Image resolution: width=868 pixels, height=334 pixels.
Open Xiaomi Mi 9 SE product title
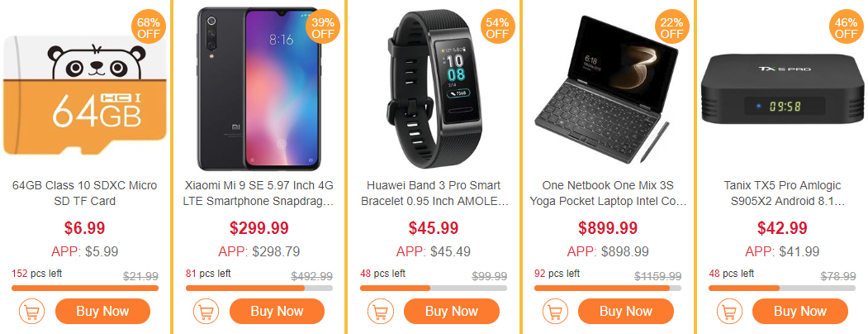click(x=259, y=193)
